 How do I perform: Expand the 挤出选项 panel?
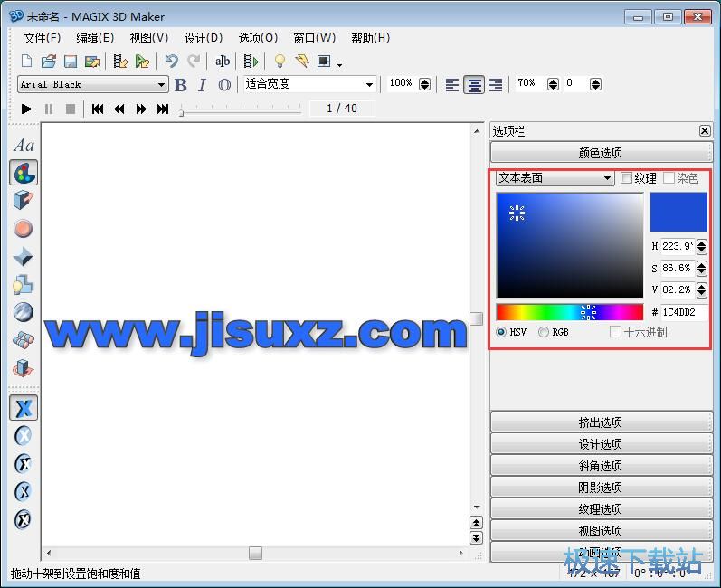(601, 422)
